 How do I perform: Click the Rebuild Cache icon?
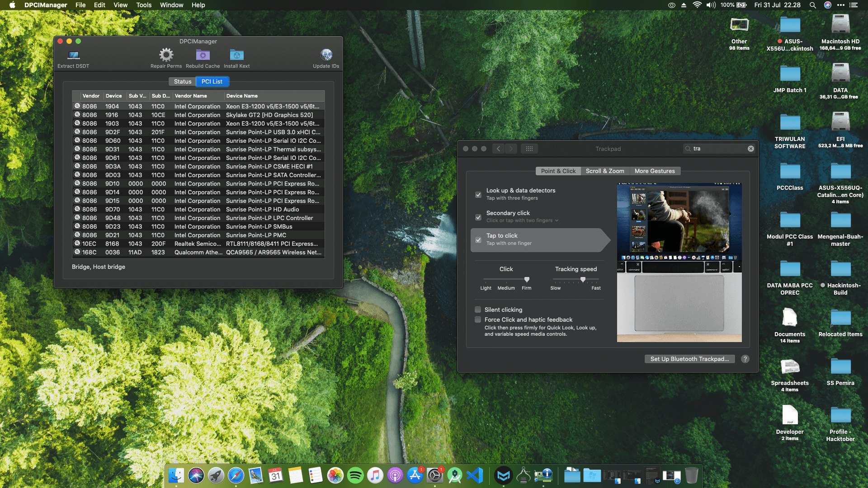(x=203, y=55)
